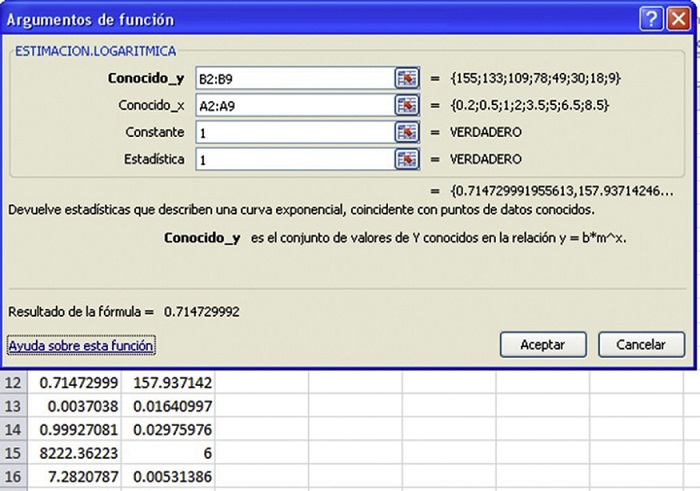Click row header 16
The width and height of the screenshot is (700, 491).
[x=13, y=475]
